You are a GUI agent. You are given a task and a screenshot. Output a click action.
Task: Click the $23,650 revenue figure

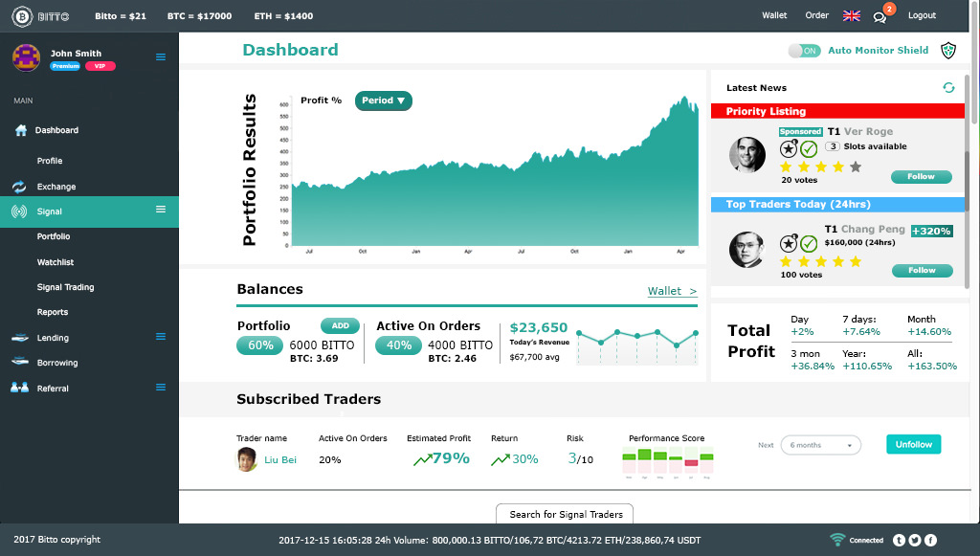click(539, 328)
